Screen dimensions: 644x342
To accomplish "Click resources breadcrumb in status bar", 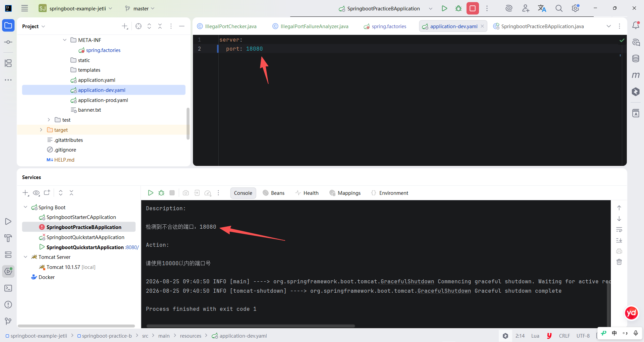I will pyautogui.click(x=191, y=336).
